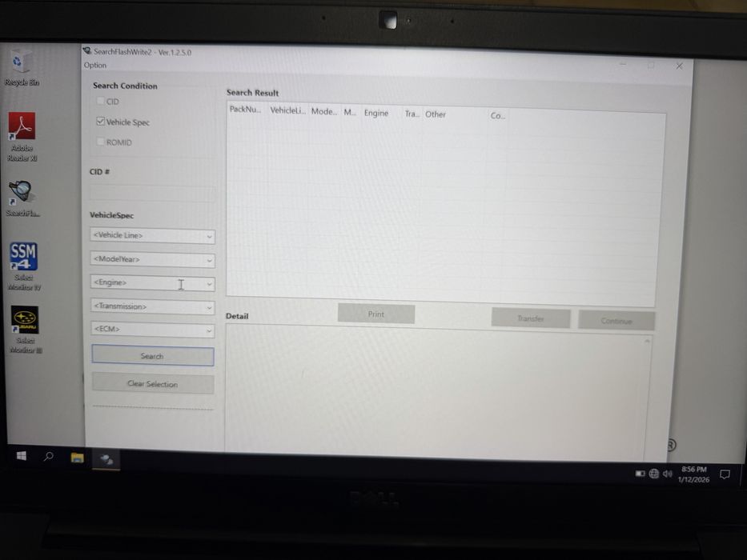Viewport: 747px width, 560px height.
Task: Open the Windows Start menu
Action: pyautogui.click(x=22, y=456)
